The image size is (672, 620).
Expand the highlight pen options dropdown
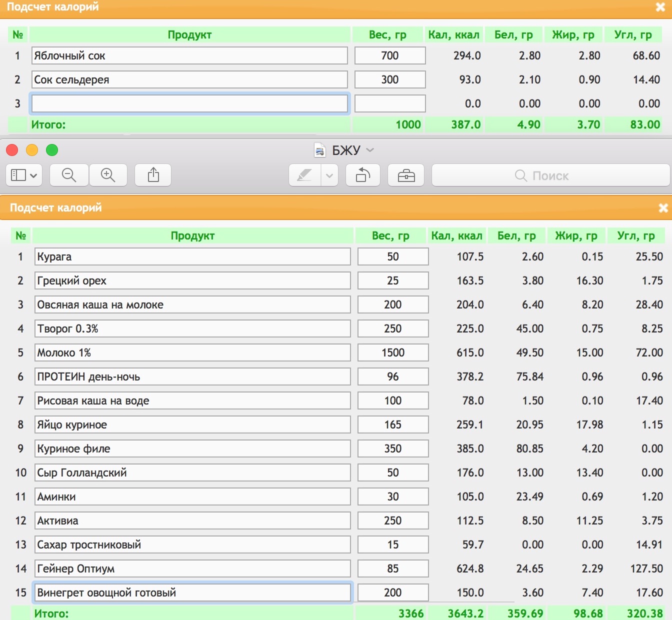(x=329, y=175)
